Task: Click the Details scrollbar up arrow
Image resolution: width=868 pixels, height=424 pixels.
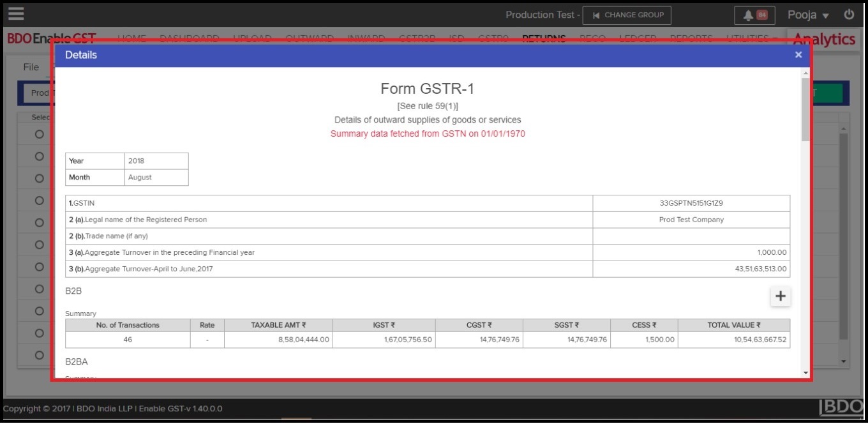Action: (805, 73)
